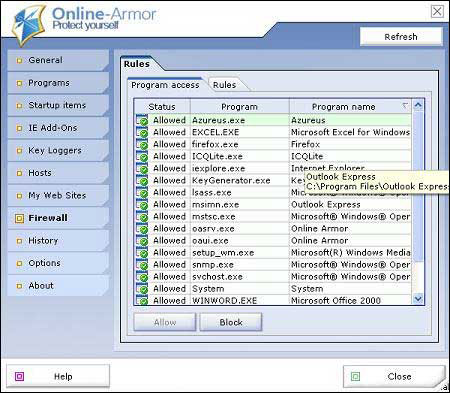Open the Options section
This screenshot has width=450, height=393.
(58, 263)
